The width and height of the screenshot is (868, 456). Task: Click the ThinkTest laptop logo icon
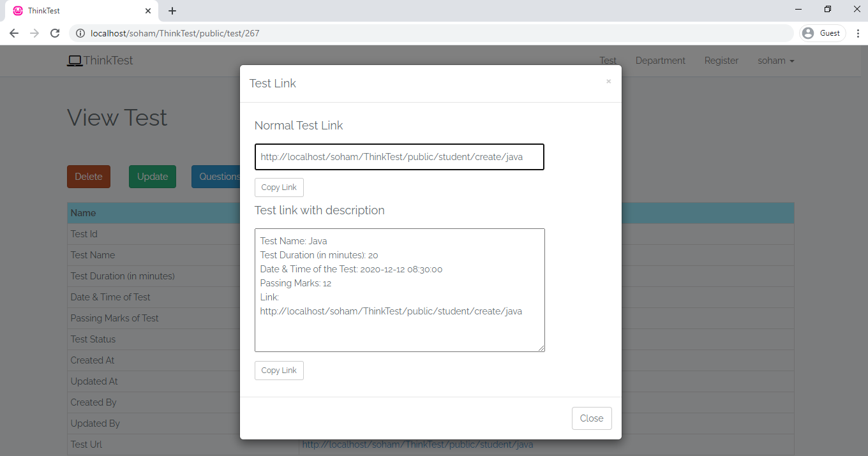click(x=75, y=61)
